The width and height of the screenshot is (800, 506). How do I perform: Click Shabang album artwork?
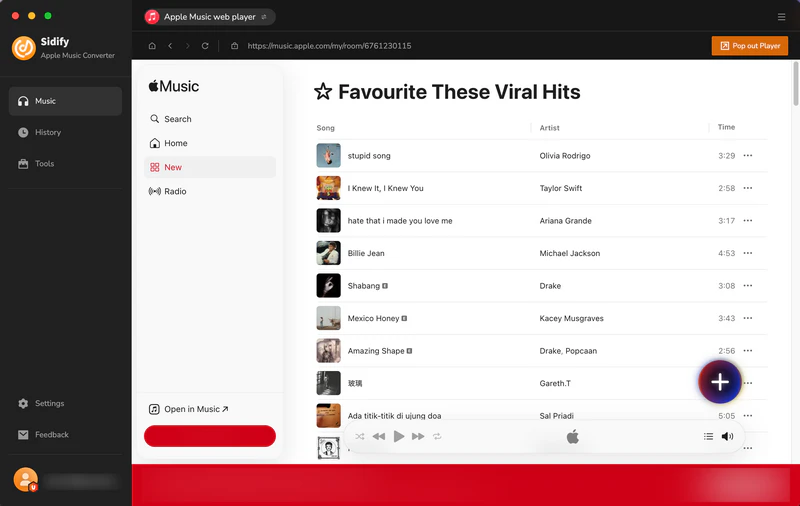[329, 286]
